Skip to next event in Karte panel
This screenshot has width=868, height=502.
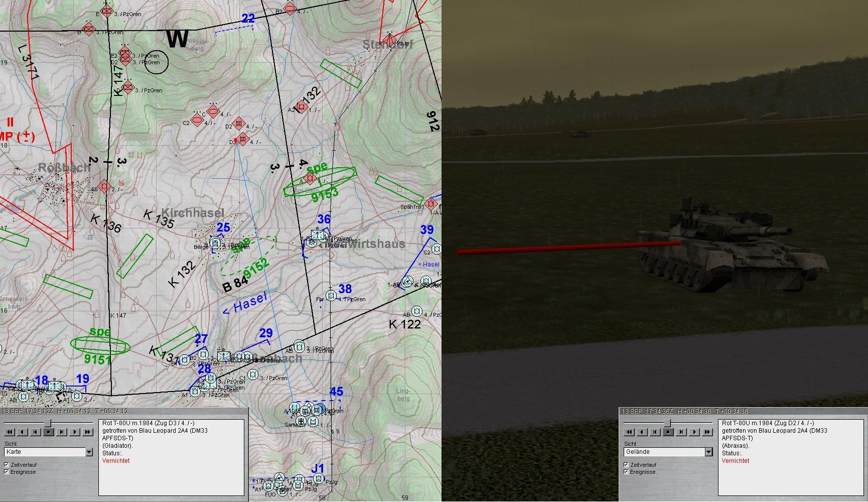(x=62, y=432)
